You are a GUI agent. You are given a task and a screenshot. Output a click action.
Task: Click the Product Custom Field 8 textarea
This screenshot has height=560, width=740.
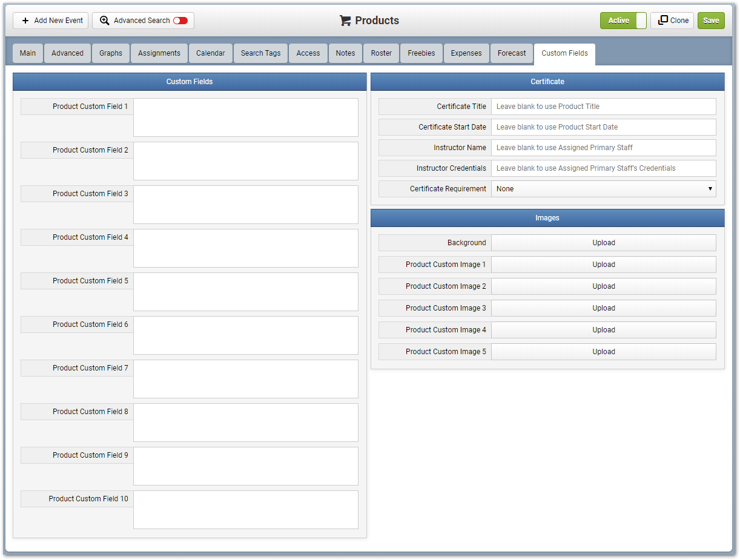coord(246,423)
